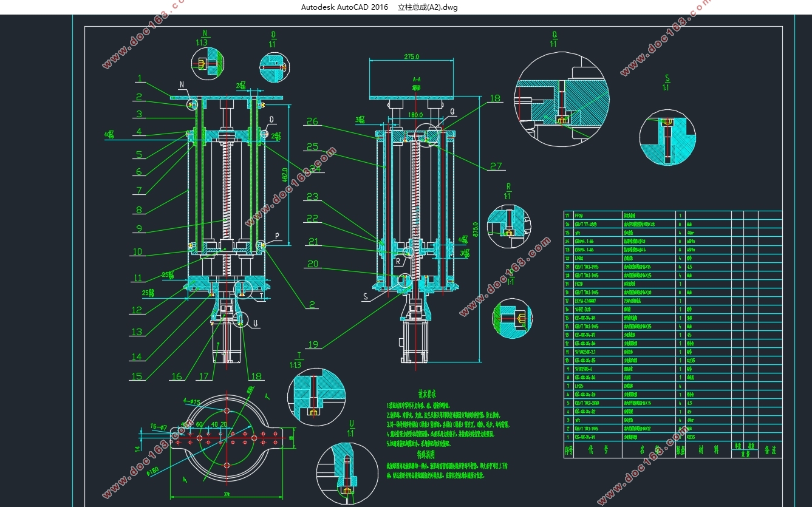Screen dimensions: 812x507
Task: Click the 立柱总成(A2).dwg window title
Action: click(428, 7)
